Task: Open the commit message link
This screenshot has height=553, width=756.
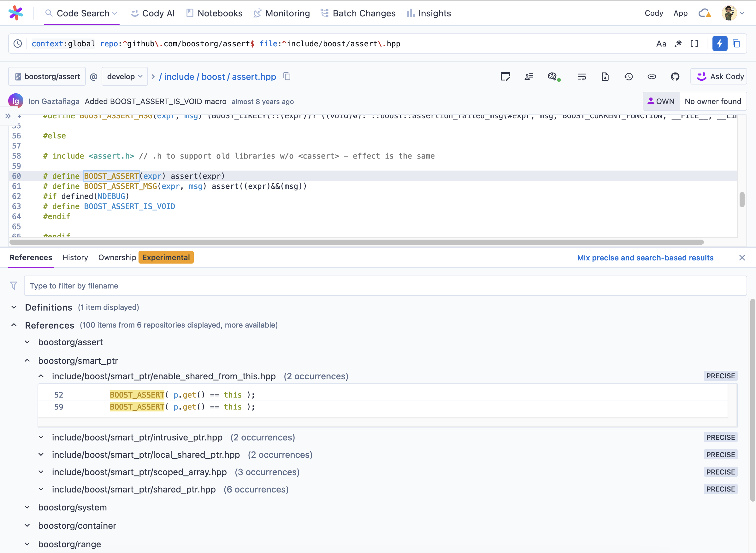Action: pos(156,102)
